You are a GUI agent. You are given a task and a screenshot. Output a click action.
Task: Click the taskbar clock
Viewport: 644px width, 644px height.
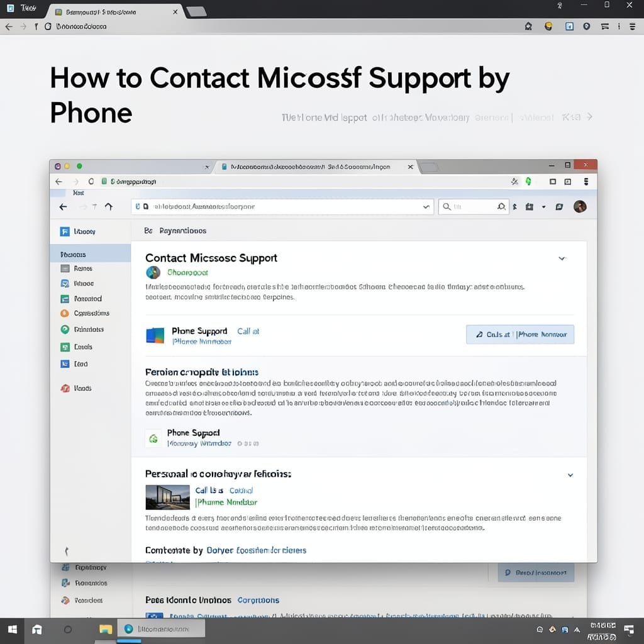[x=602, y=630]
